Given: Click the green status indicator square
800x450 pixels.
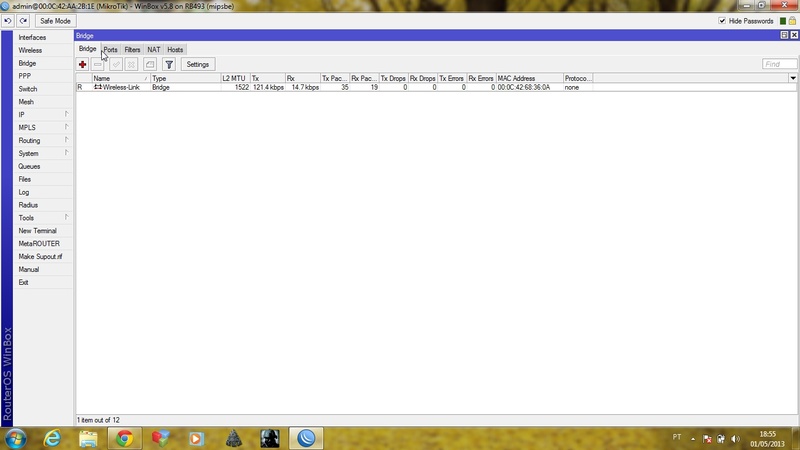Looking at the screenshot, I should pos(783,21).
